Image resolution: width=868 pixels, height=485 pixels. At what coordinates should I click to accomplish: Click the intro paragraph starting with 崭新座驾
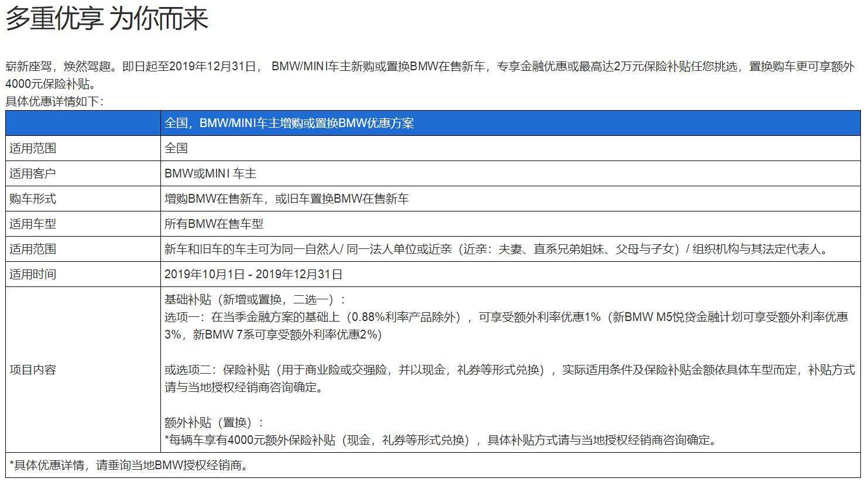(x=430, y=74)
